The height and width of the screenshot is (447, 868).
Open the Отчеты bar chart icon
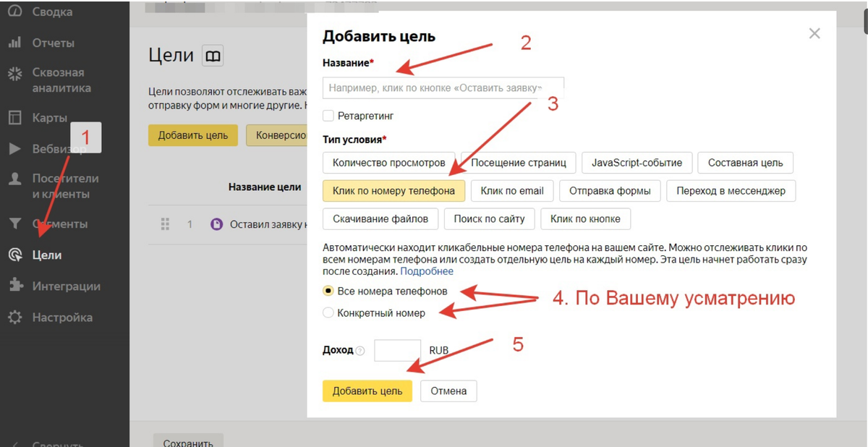[14, 43]
